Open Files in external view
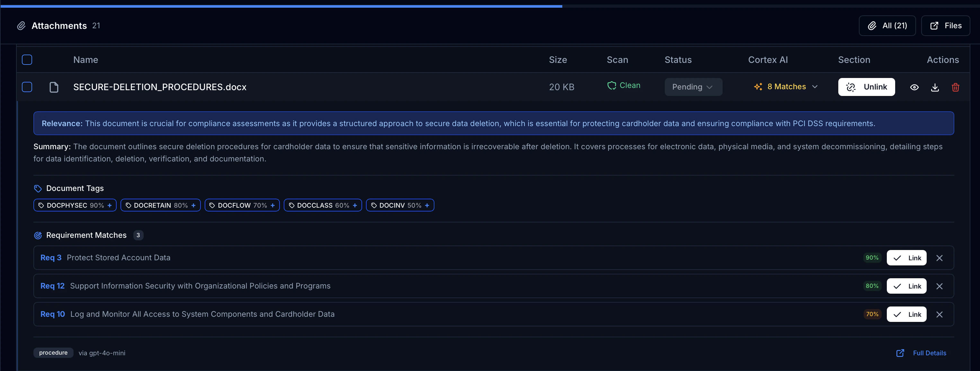Screen dimensions: 980x371 (x=946, y=25)
